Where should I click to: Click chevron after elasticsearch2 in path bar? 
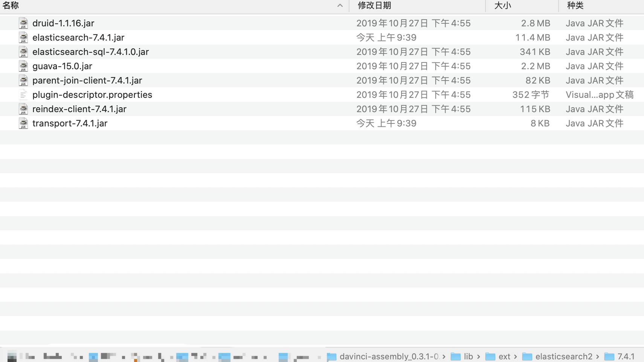598,356
